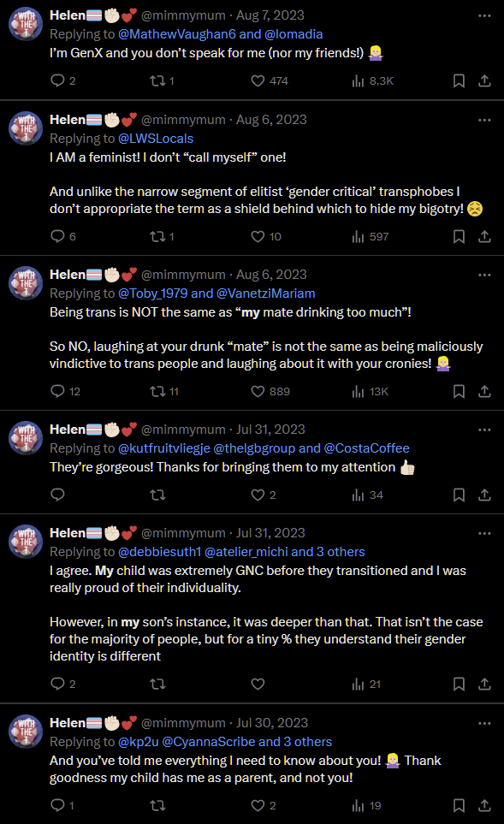504x824 pixels.
Task: Share the 'They're gorgeous' tweet
Action: click(484, 495)
